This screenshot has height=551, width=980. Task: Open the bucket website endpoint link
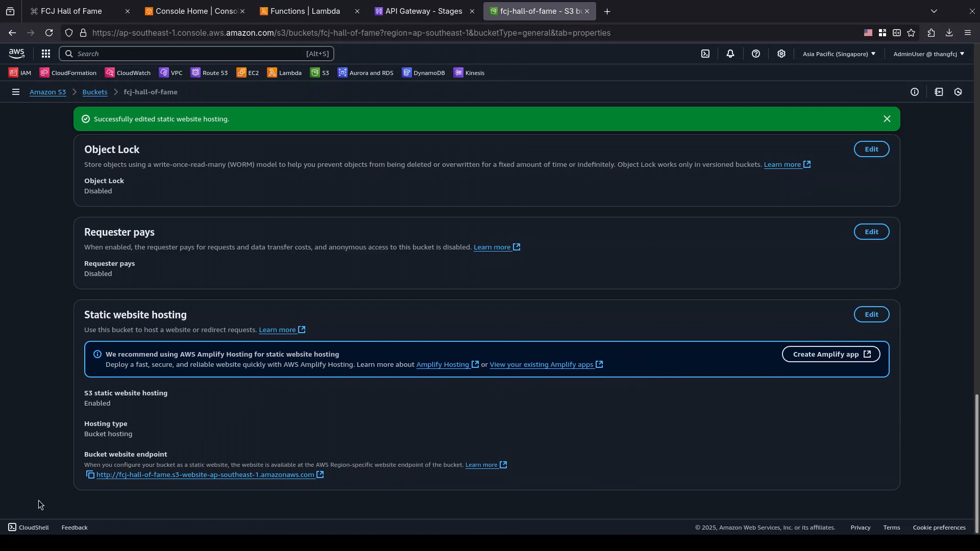click(210, 475)
